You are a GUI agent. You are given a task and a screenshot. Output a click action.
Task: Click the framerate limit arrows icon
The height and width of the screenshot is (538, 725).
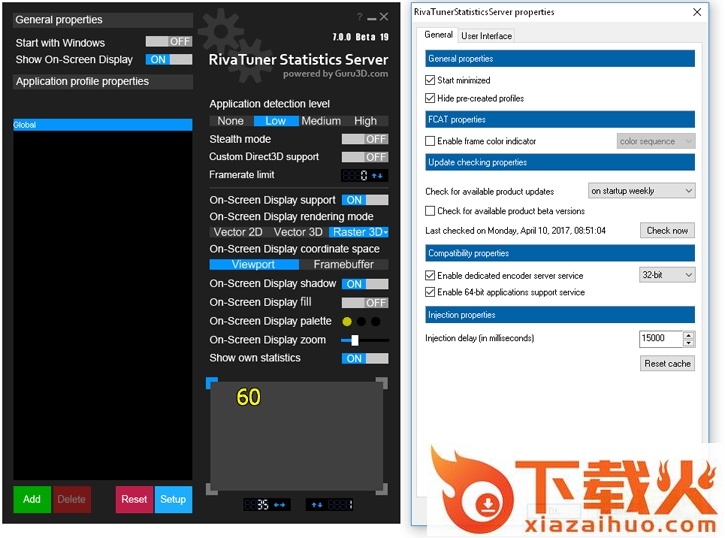377,176
